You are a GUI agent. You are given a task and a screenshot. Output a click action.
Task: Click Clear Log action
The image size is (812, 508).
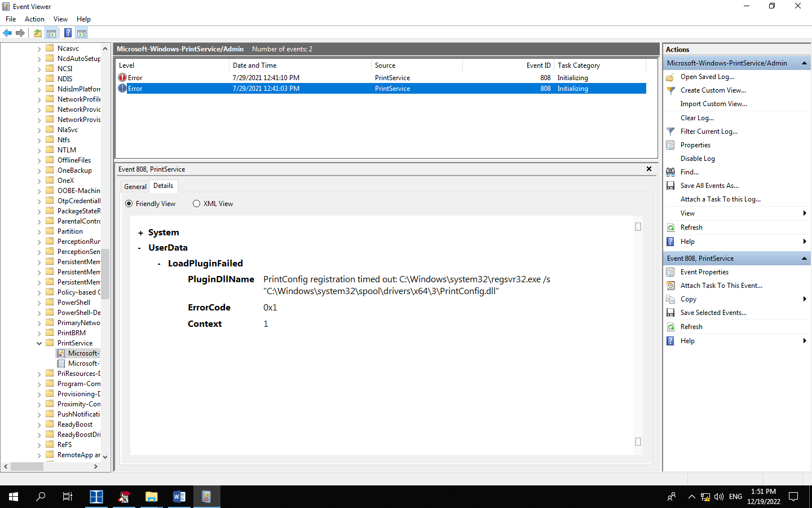697,118
